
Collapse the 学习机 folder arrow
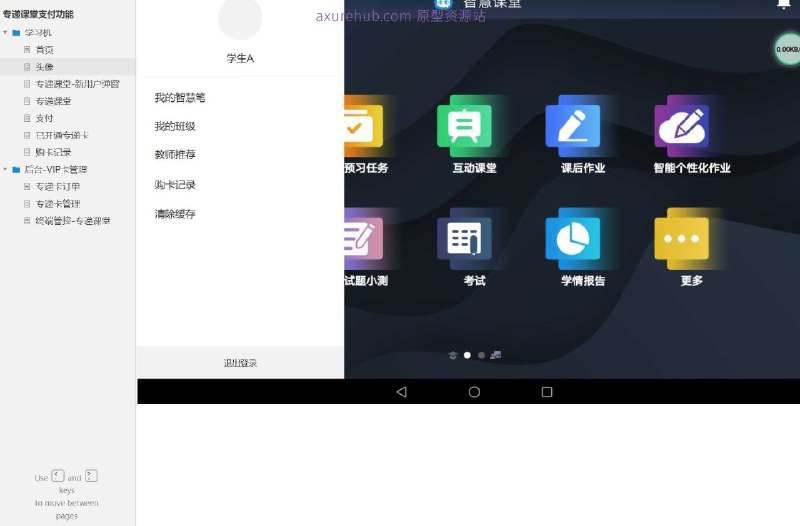tap(5, 33)
